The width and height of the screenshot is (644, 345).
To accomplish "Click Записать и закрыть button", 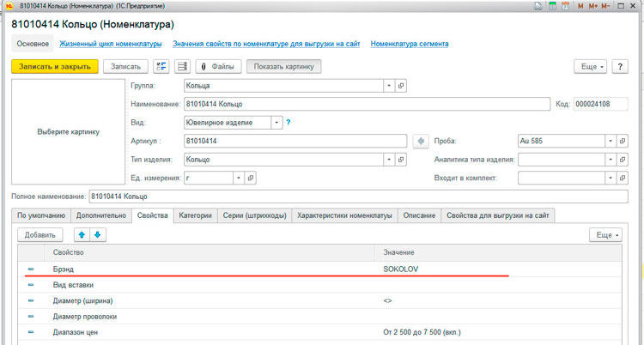I will [55, 66].
